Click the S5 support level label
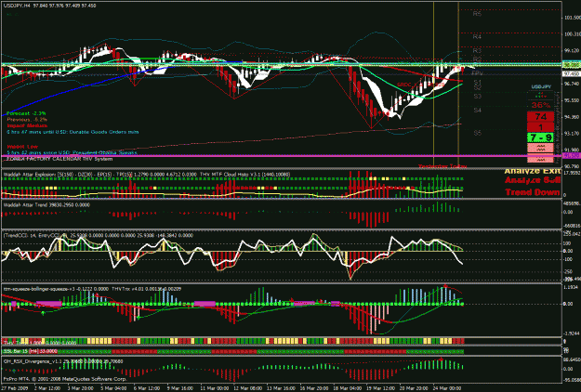Screen dimensions: 581x392 477,133
